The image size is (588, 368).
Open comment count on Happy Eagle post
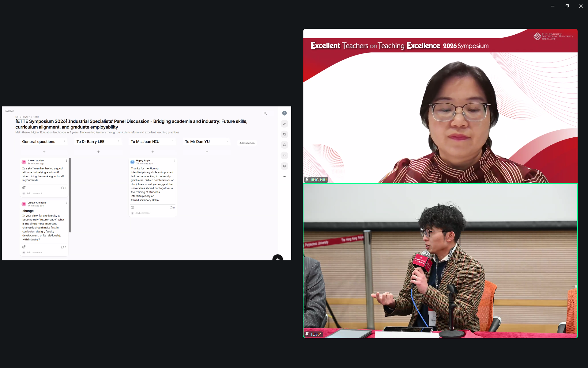point(172,208)
